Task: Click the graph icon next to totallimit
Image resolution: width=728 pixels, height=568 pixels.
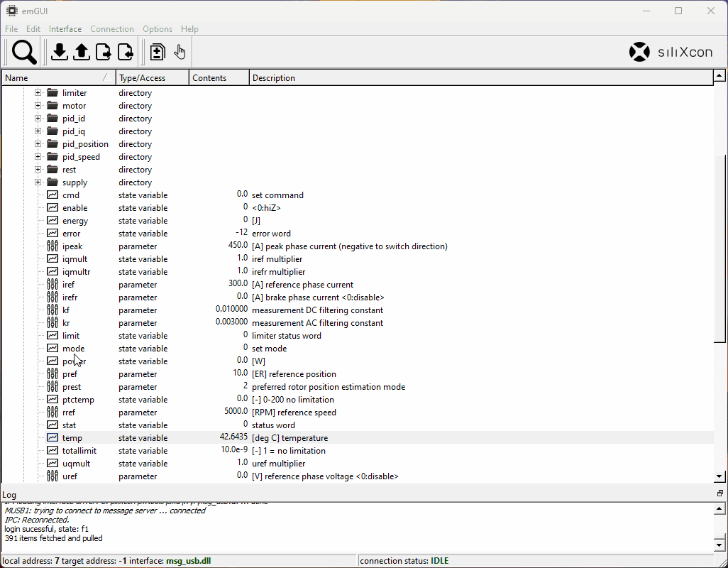Action: pos(53,451)
